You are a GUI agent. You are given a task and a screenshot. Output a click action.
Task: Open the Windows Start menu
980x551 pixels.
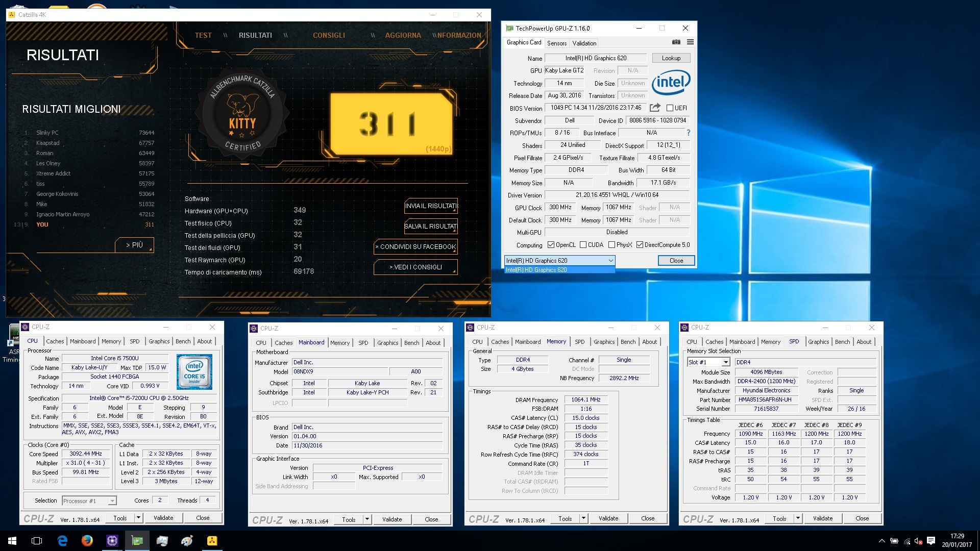[x=12, y=541]
